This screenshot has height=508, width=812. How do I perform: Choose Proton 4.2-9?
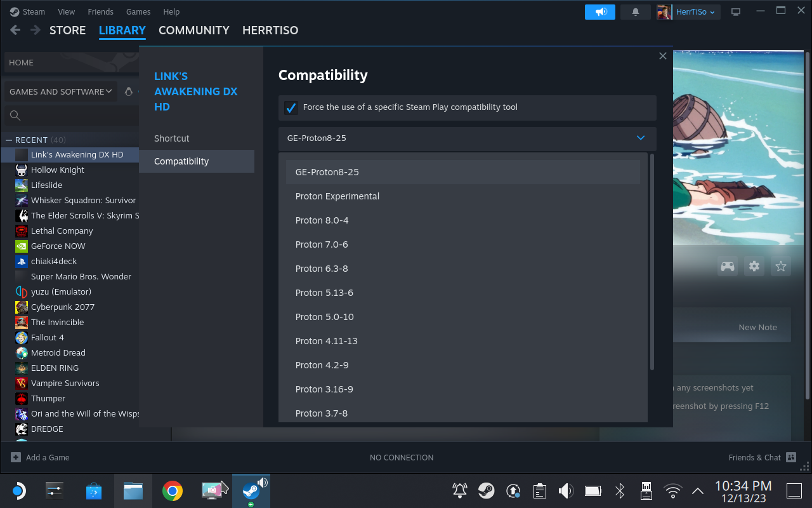click(463, 365)
